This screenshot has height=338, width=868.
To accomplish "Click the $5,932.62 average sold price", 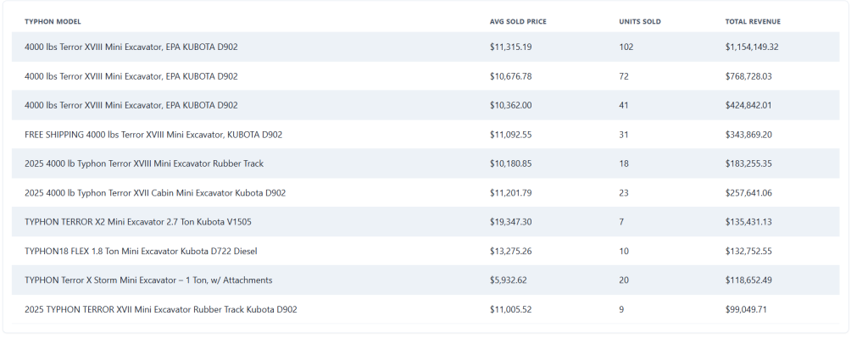I will click(508, 280).
